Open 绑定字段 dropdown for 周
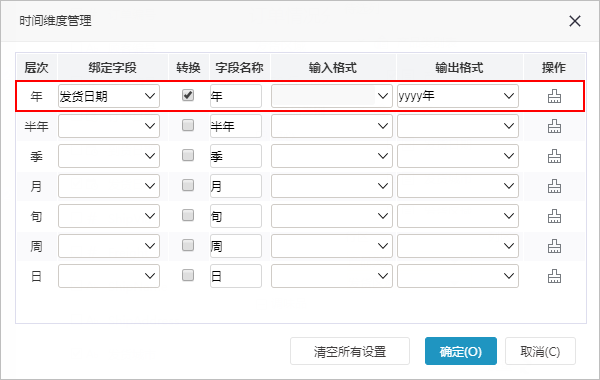 coord(109,246)
